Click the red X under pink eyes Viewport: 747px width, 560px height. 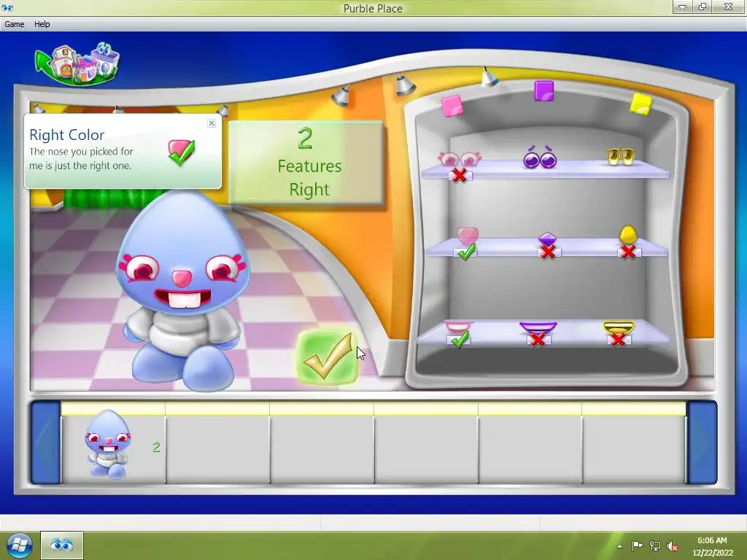click(x=460, y=175)
